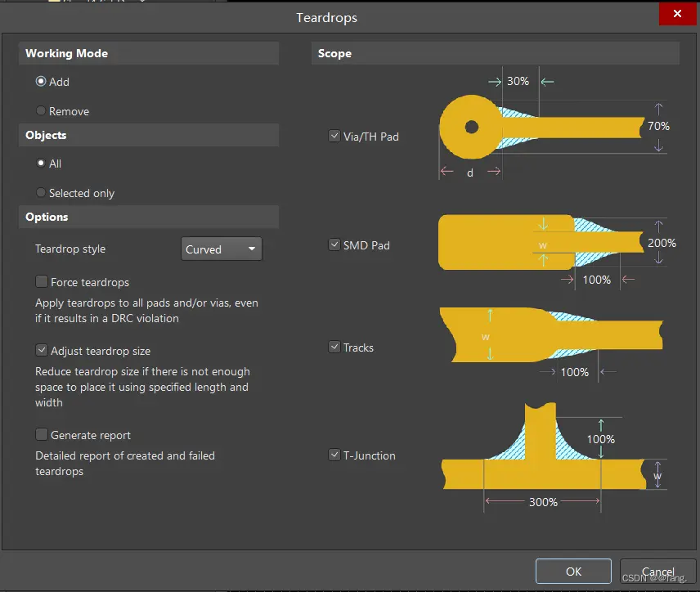
Task: Click the 300% length value for T-Junction
Action: point(543,502)
